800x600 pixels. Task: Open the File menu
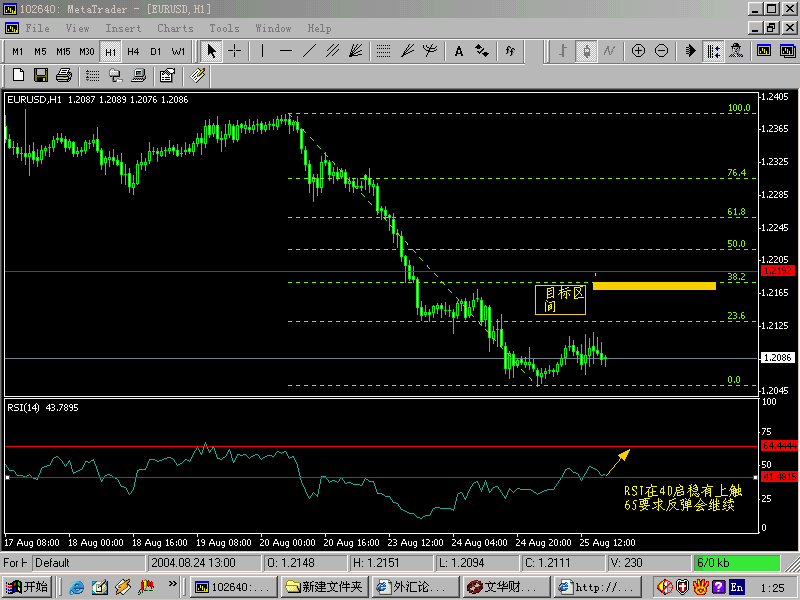point(37,29)
